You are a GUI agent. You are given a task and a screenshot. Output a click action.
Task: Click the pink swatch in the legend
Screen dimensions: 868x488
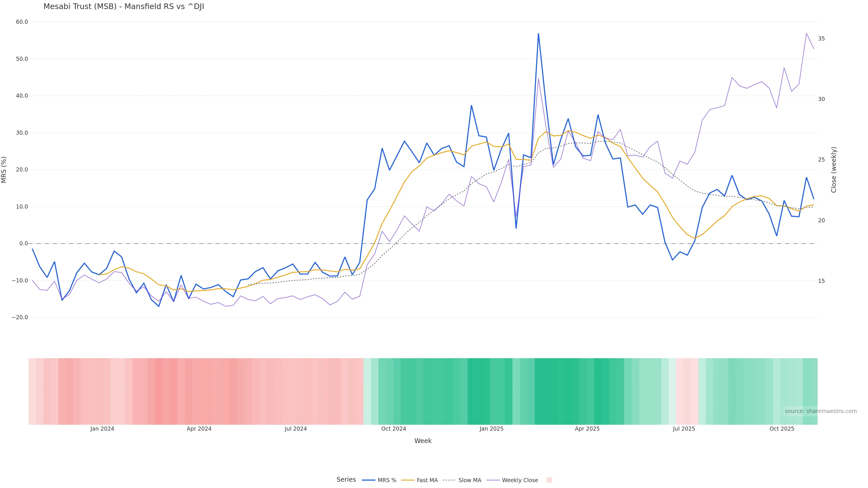coord(549,480)
